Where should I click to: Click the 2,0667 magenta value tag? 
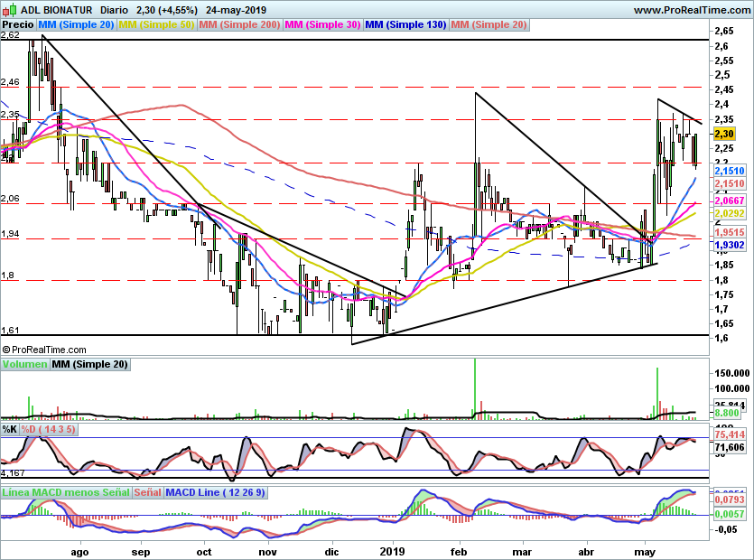[729, 201]
